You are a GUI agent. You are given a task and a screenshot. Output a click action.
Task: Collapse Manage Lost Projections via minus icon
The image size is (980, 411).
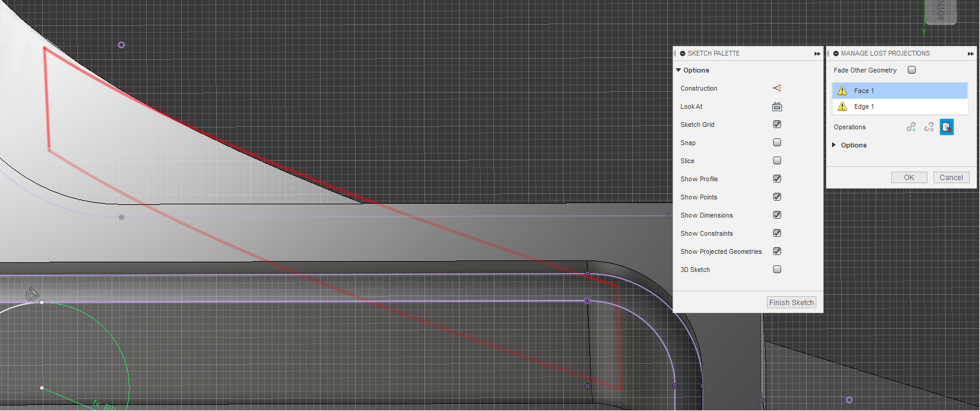click(836, 53)
